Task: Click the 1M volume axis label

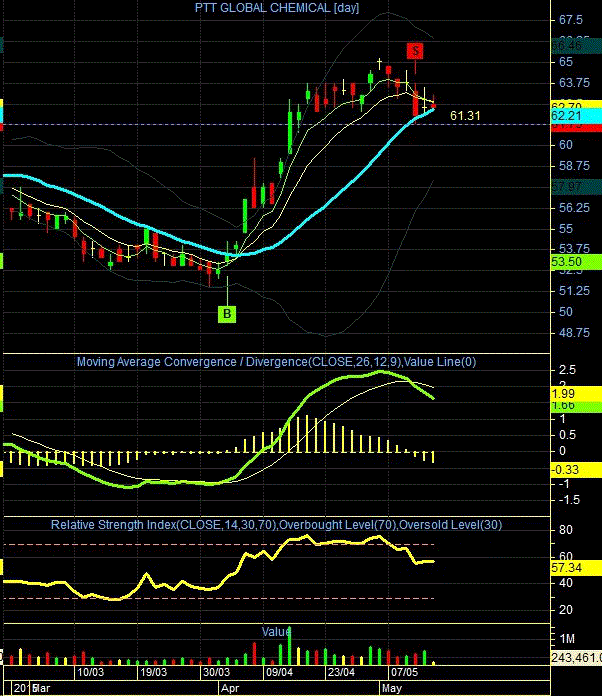Action: [x=567, y=639]
